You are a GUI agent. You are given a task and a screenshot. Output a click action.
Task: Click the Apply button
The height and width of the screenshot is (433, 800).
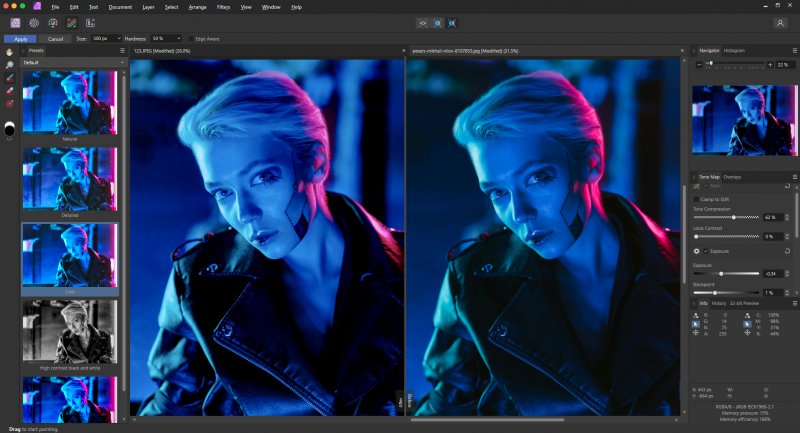click(20, 39)
